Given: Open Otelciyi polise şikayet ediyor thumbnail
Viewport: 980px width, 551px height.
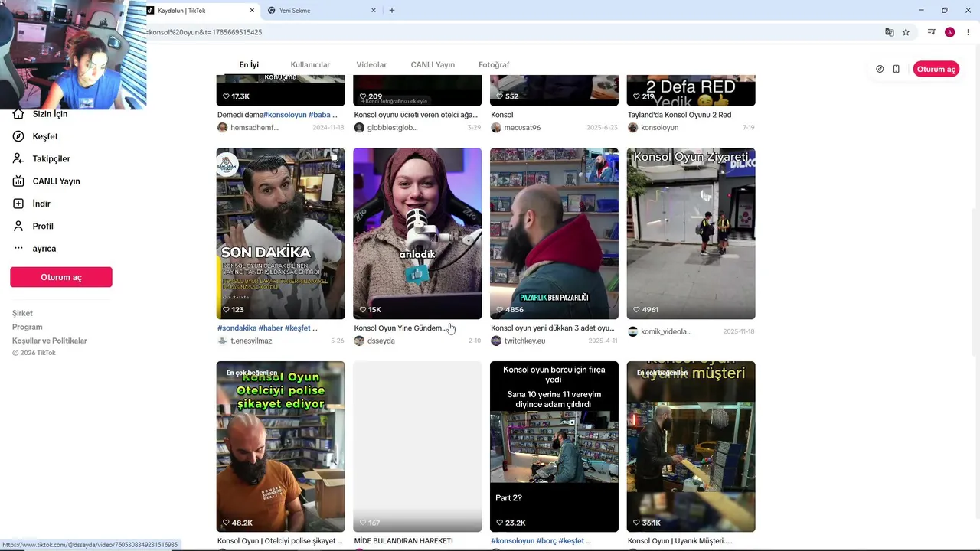Looking at the screenshot, I should (281, 447).
